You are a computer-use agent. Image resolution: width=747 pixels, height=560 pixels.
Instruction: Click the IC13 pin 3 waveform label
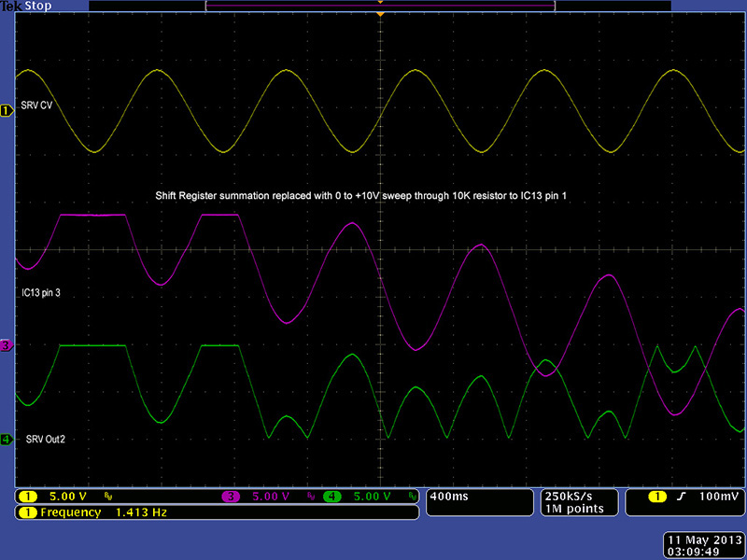coord(41,293)
